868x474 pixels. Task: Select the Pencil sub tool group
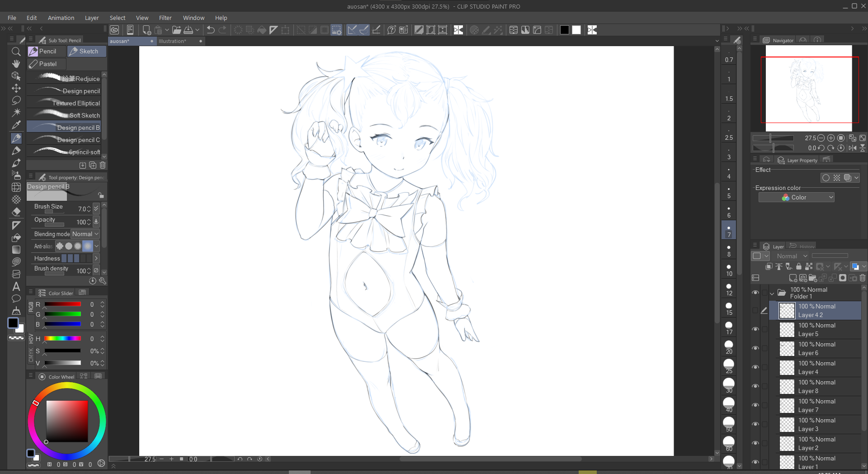[x=47, y=51]
